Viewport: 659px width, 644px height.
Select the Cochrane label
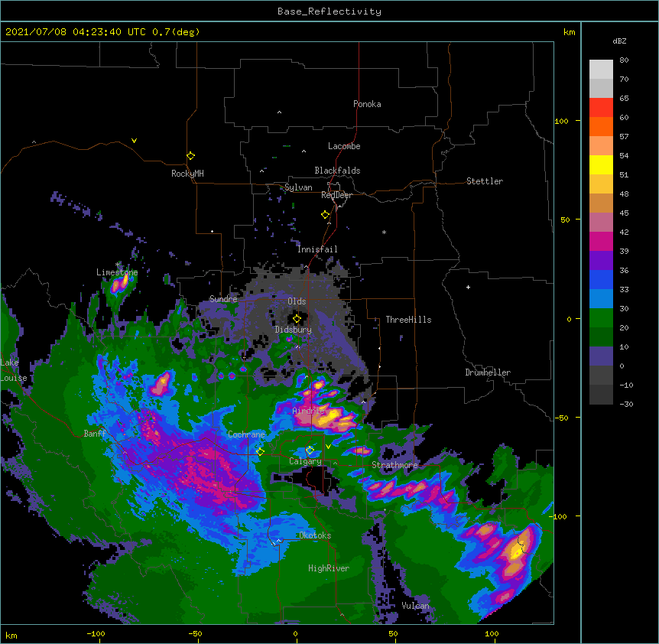pyautogui.click(x=247, y=434)
